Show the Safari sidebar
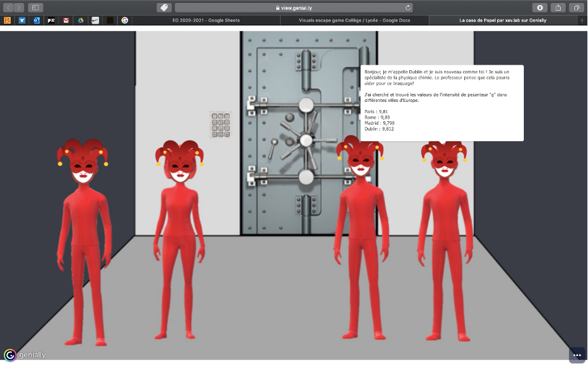The image size is (588, 366). 35,7
